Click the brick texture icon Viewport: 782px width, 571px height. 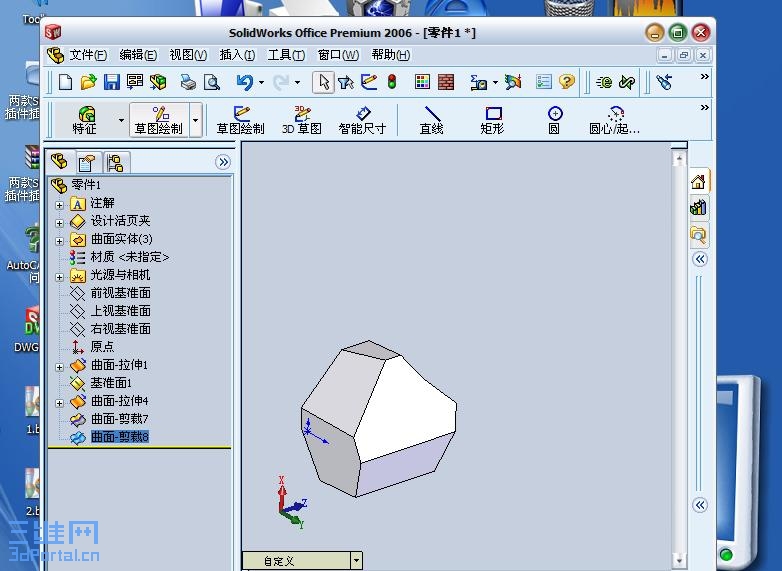pos(446,82)
